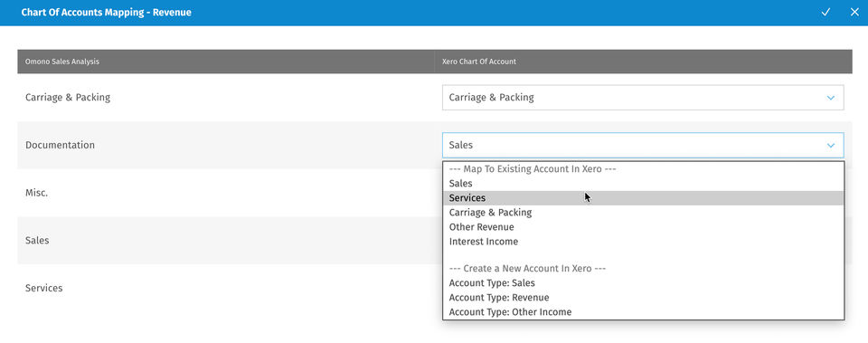Choose Interest Income option
The image size is (868, 343).
tap(643, 242)
